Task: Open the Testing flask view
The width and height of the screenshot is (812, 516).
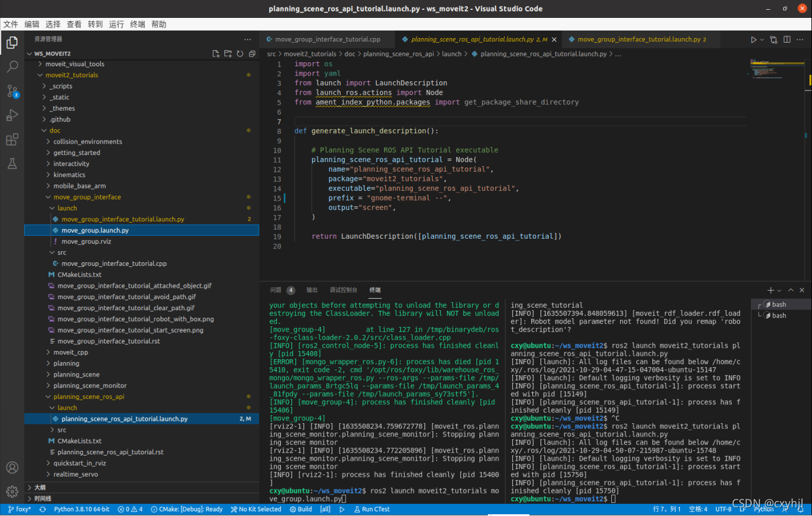Action: [x=12, y=164]
